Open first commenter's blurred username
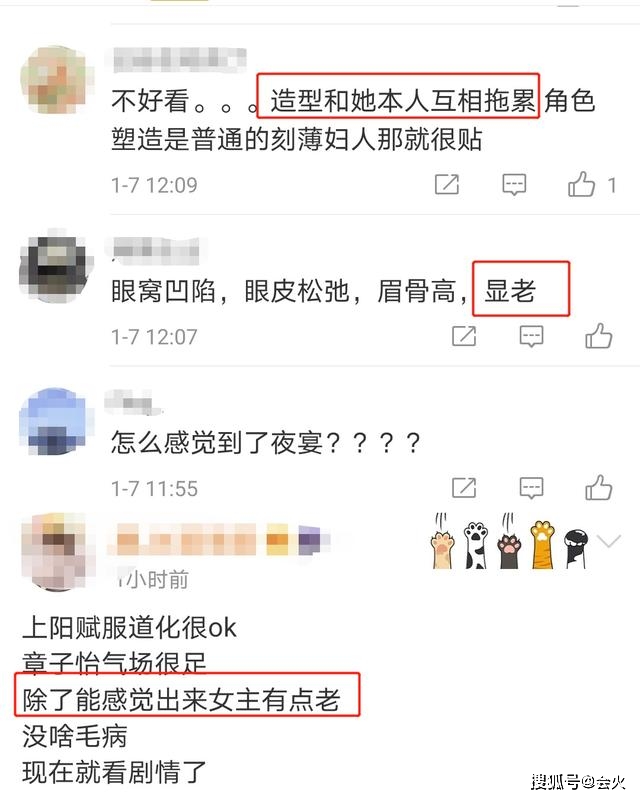Viewport: 640px width, 799px height. [180, 60]
